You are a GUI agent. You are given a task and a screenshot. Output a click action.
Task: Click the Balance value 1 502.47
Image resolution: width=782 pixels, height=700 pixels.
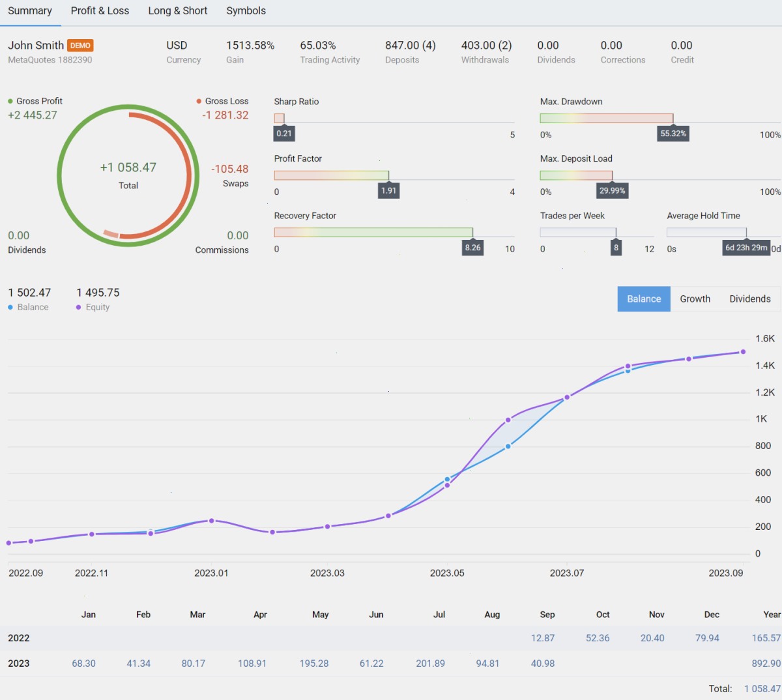(x=29, y=293)
